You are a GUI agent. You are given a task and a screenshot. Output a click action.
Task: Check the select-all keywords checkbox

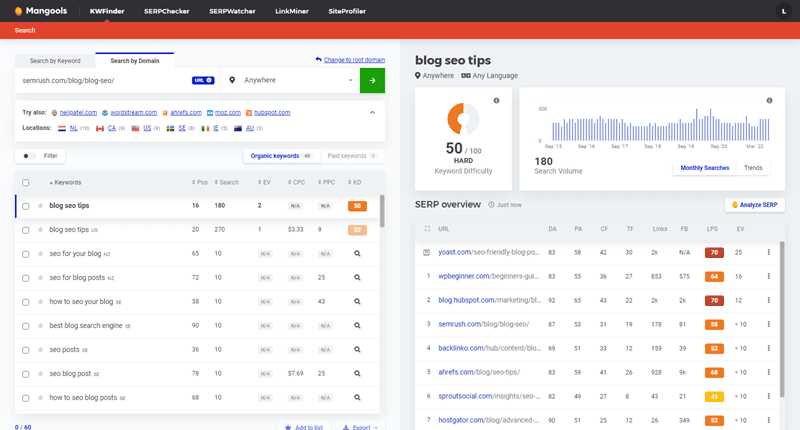(x=26, y=182)
